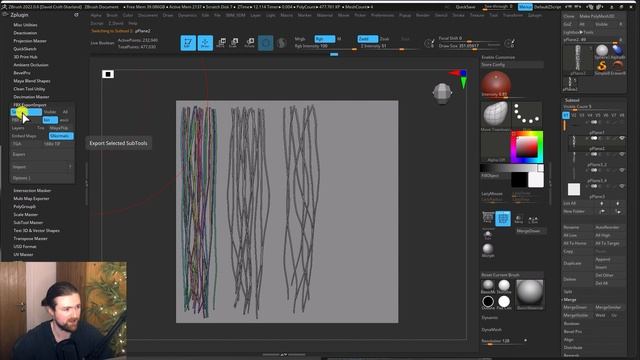Click the sculptris pro S icon
640x360 pixels.
tap(282, 42)
